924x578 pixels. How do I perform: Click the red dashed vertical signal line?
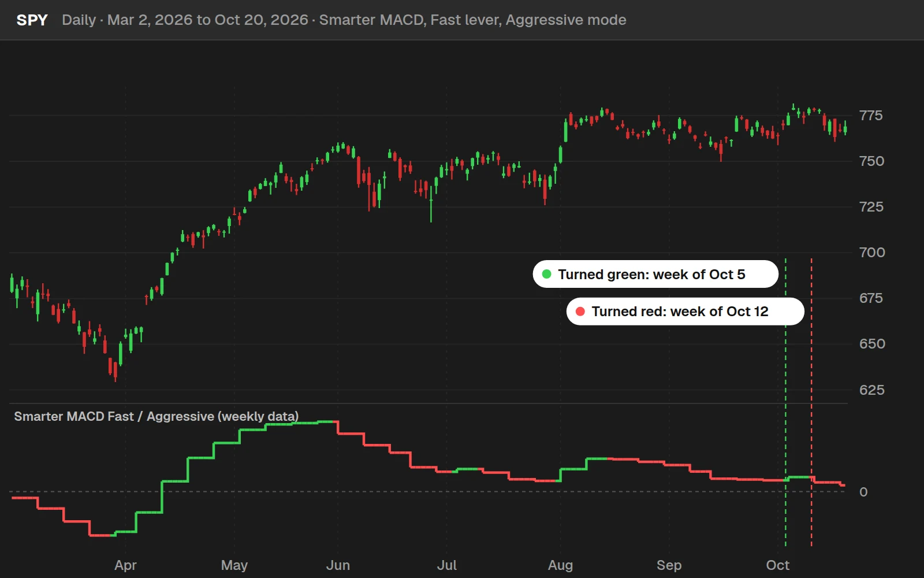point(811,402)
